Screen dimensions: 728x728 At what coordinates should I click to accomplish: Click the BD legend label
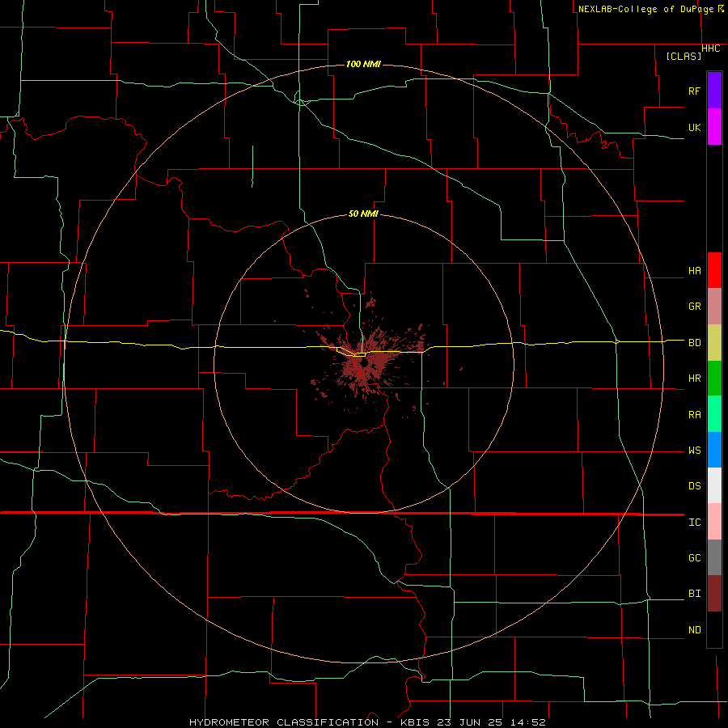pos(694,343)
